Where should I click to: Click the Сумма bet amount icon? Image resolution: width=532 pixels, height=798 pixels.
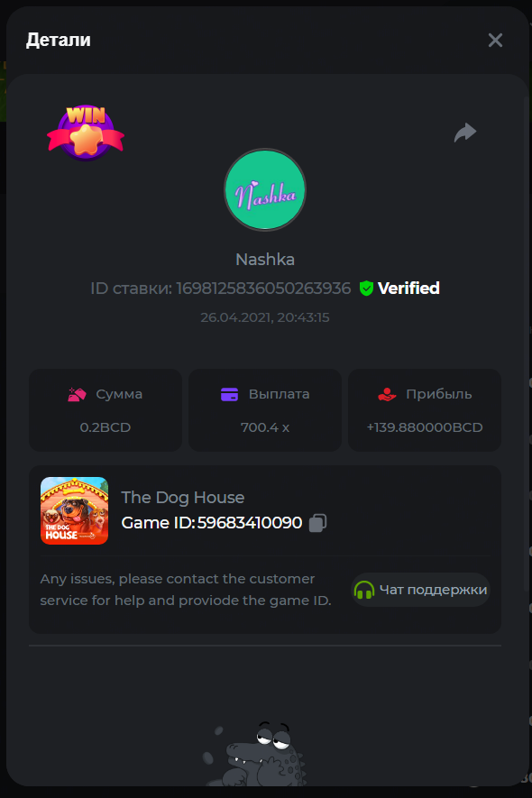(x=77, y=394)
